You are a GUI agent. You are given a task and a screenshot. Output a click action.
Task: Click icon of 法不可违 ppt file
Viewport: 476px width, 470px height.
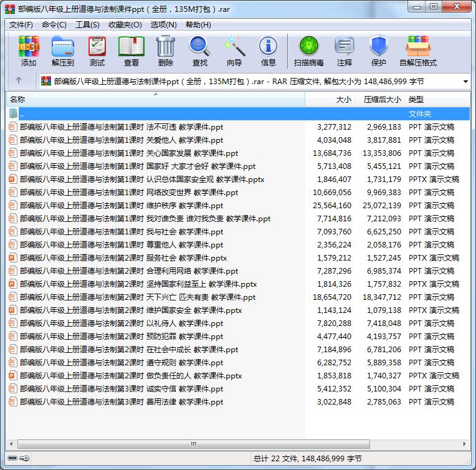[x=12, y=127]
